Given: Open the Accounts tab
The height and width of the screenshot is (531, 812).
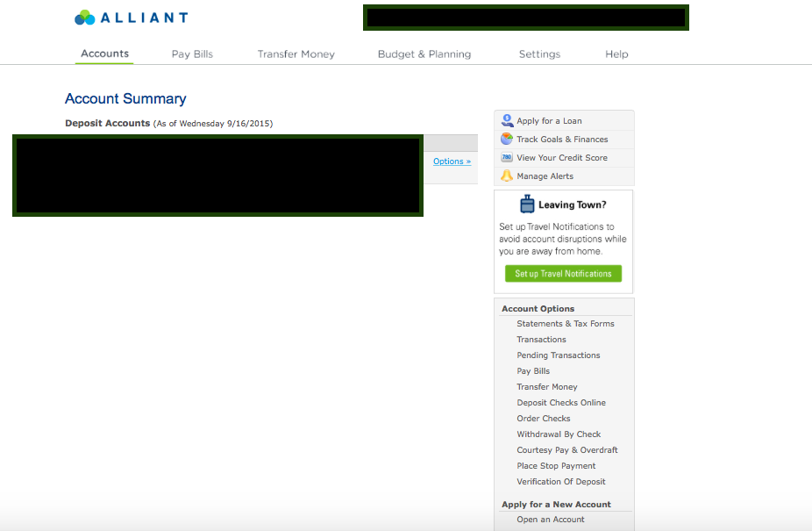Looking at the screenshot, I should click(105, 54).
